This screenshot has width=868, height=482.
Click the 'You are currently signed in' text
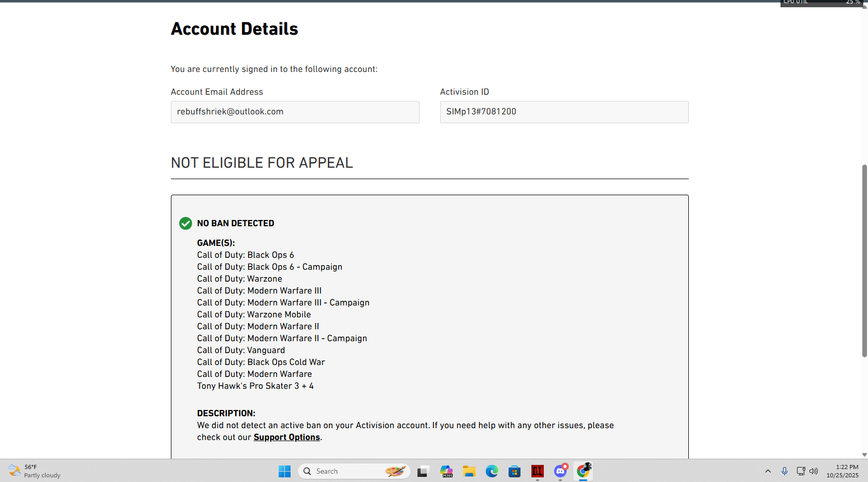(274, 69)
